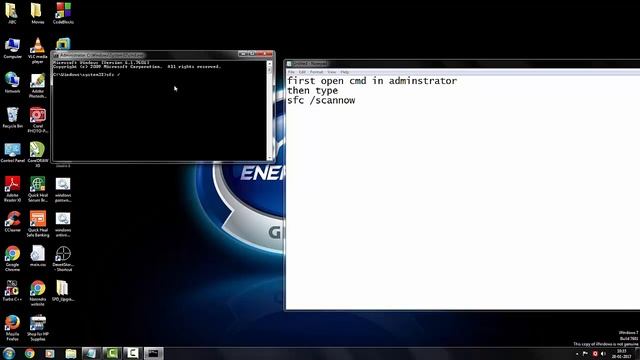Image resolution: width=640 pixels, height=360 pixels.
Task: Open Windows Explorer from the taskbar
Action: (x=71, y=353)
